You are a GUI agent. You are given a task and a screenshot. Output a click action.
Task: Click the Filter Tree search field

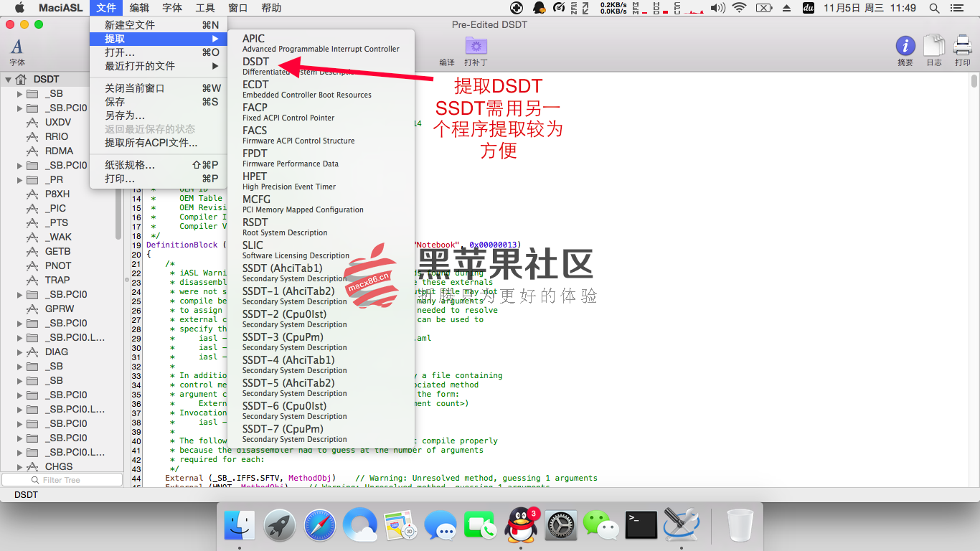pos(61,480)
